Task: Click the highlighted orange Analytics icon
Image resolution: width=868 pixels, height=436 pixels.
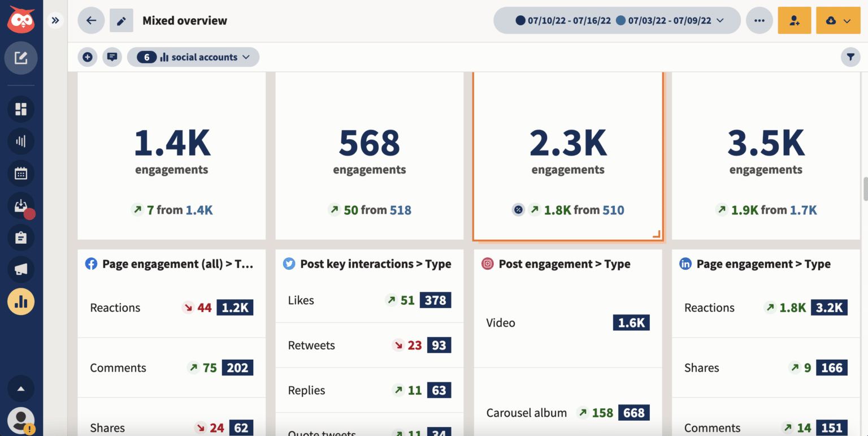Action: (x=21, y=301)
